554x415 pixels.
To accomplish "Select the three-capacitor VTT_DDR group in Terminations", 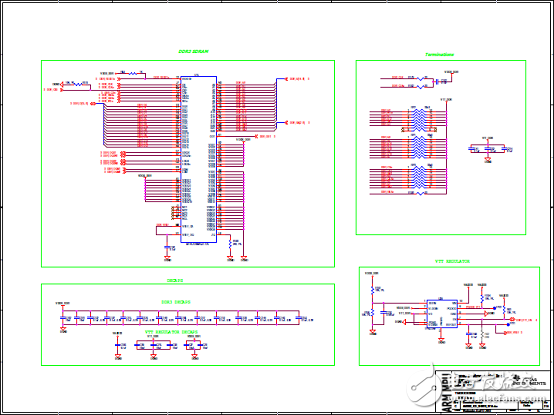I will [489, 149].
